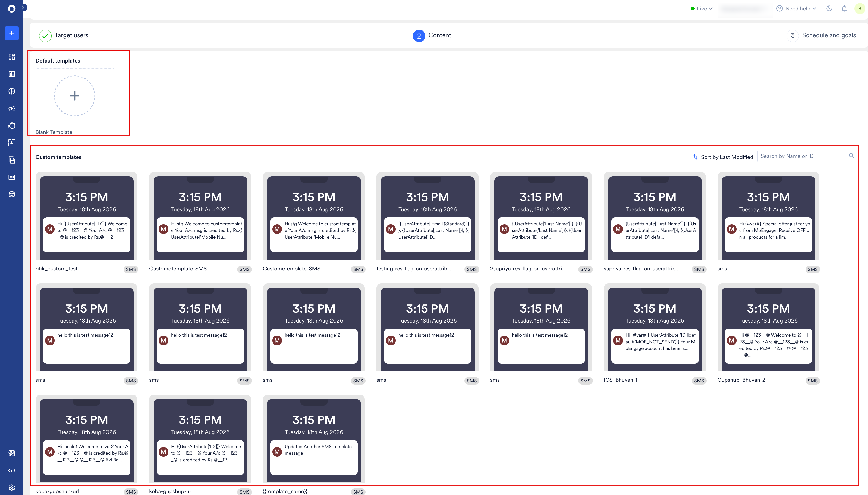Click the ICS_Bhuvan-1 template name
Viewport: 868px width, 495px height.
tap(620, 380)
